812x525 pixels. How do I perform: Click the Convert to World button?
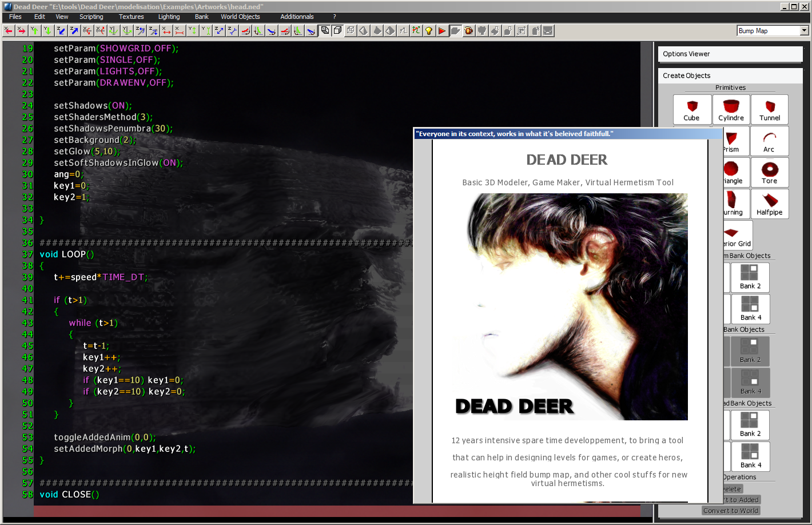(x=731, y=511)
